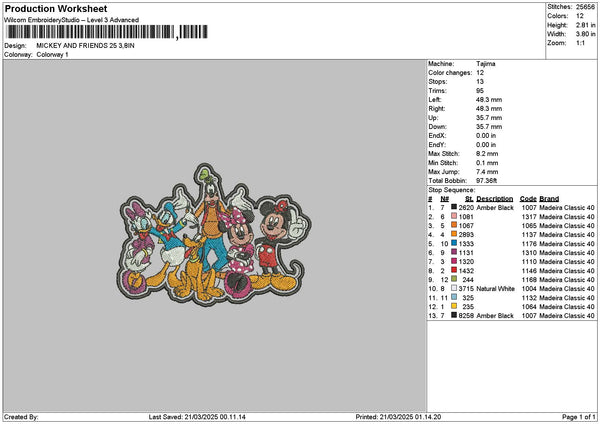Viewport: 600px width, 424px height.
Task: Click thread code '1064'
Action: point(529,307)
